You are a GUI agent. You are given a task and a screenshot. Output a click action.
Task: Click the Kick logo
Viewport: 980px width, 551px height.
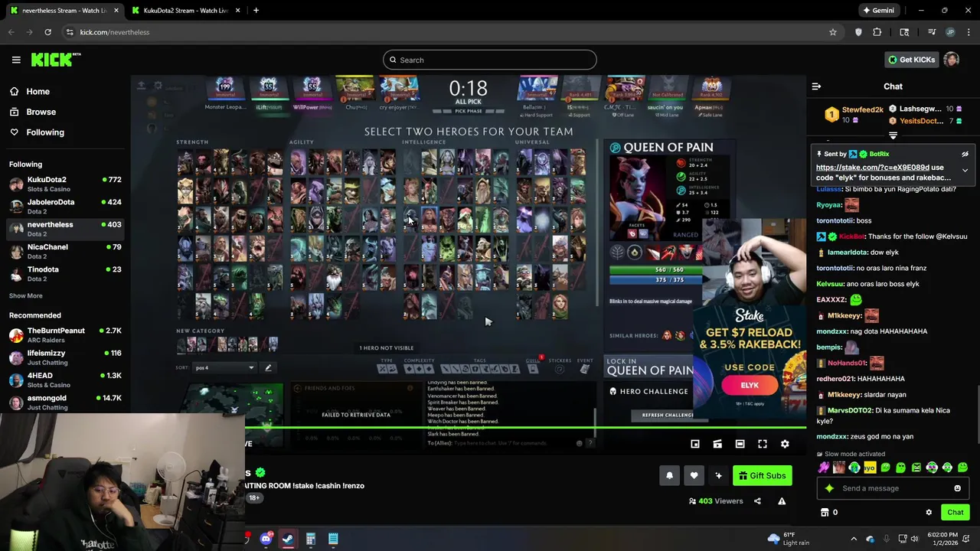[x=56, y=60]
